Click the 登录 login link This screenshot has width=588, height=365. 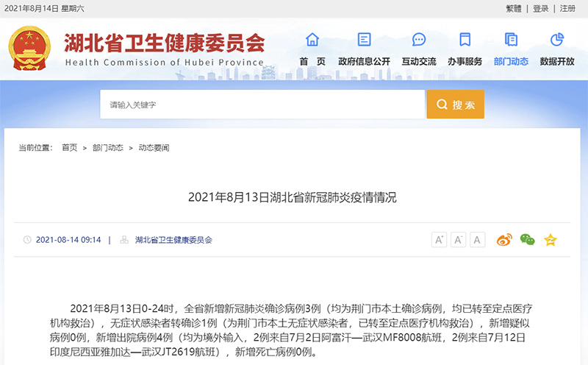tap(541, 8)
